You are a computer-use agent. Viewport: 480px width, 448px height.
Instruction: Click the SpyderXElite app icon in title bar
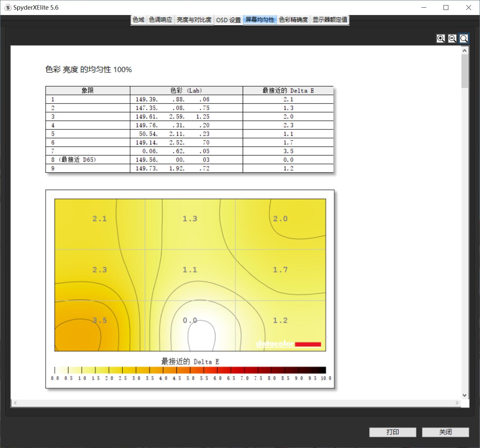(8, 7)
